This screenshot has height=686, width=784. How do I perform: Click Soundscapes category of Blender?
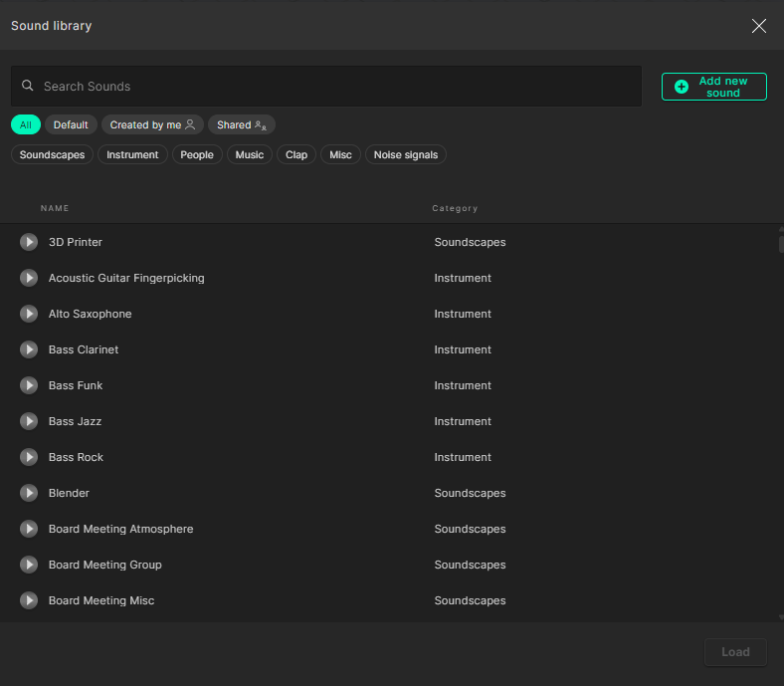point(470,494)
